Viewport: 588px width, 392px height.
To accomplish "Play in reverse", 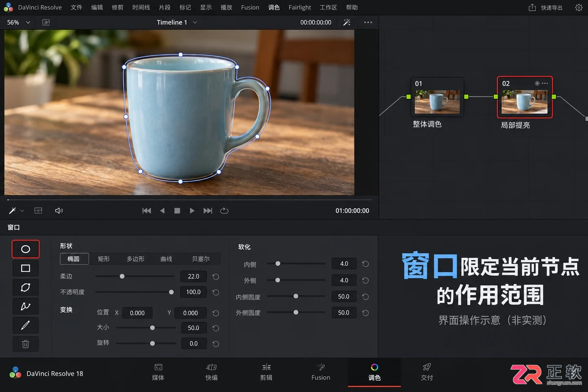I will 163,211.
